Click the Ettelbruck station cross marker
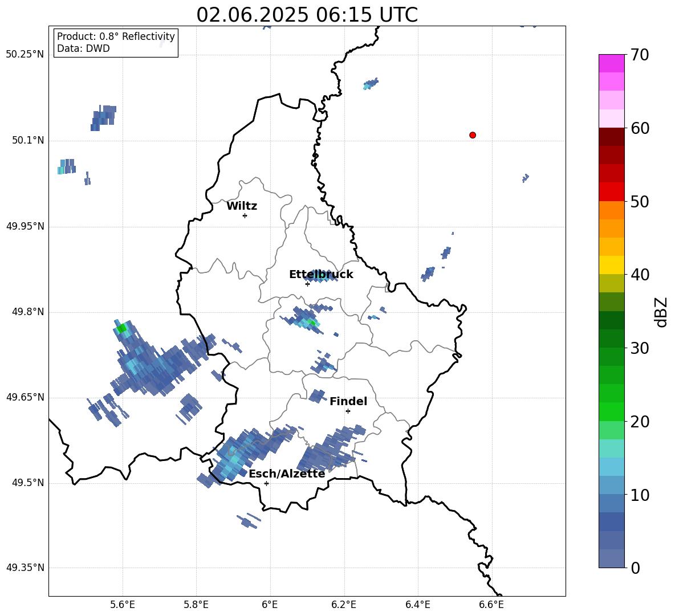The width and height of the screenshot is (675, 616). click(x=307, y=284)
